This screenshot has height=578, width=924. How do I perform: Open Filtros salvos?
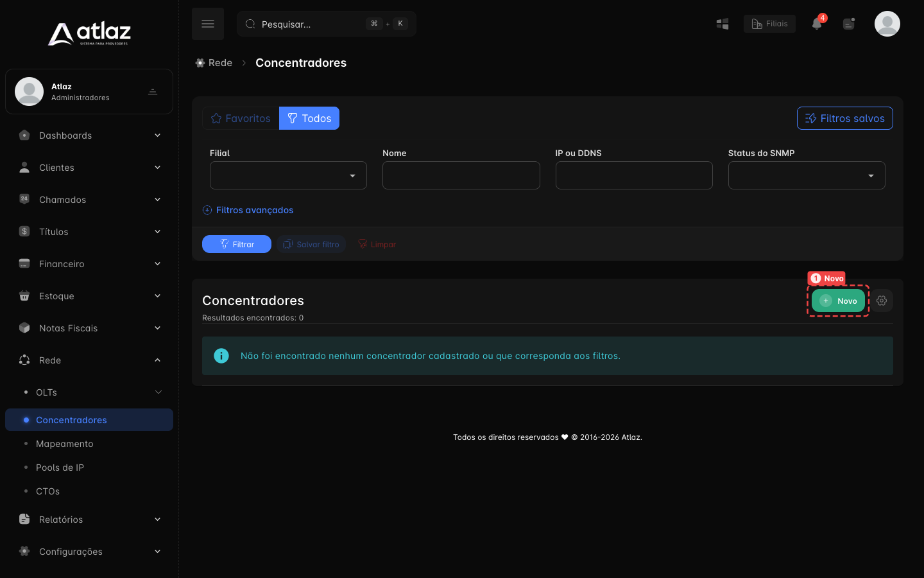coord(844,118)
